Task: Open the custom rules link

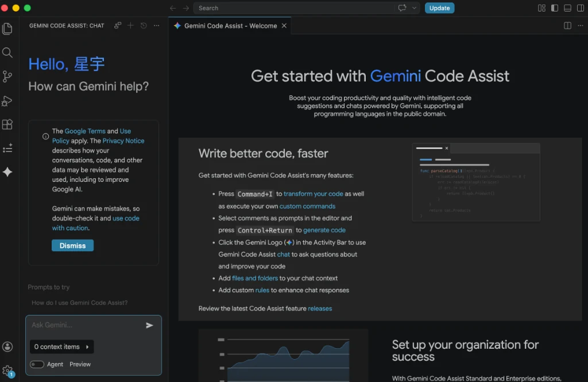Action: pyautogui.click(x=262, y=290)
